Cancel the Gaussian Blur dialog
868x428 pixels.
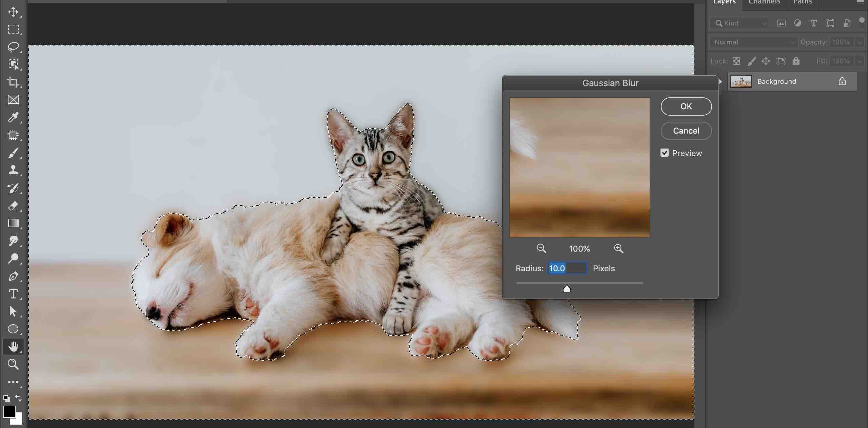(x=686, y=131)
